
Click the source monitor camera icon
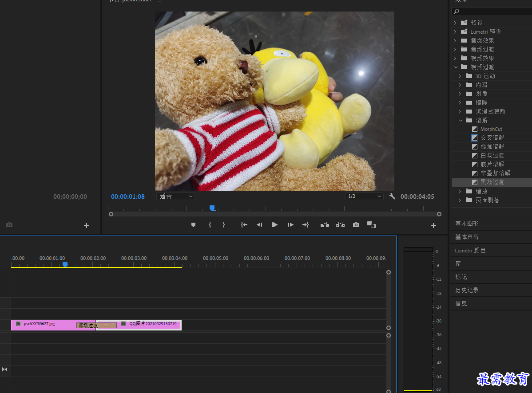point(9,225)
